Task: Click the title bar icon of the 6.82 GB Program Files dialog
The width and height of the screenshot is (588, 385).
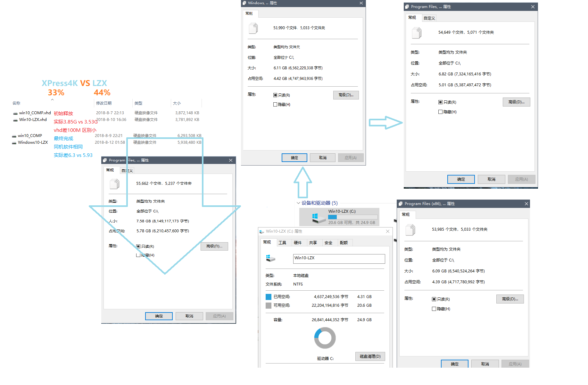Action: (407, 7)
